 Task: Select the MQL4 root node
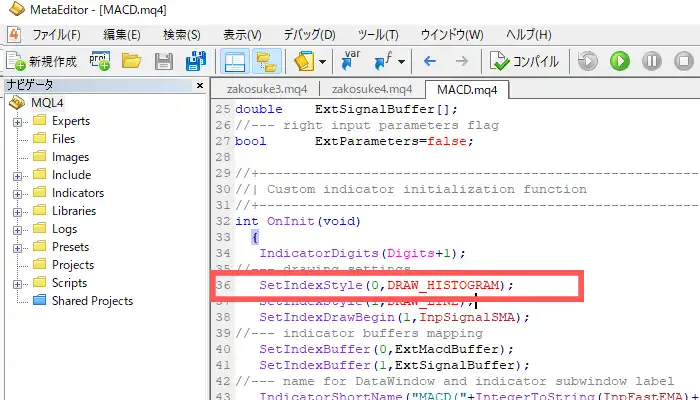coord(47,103)
